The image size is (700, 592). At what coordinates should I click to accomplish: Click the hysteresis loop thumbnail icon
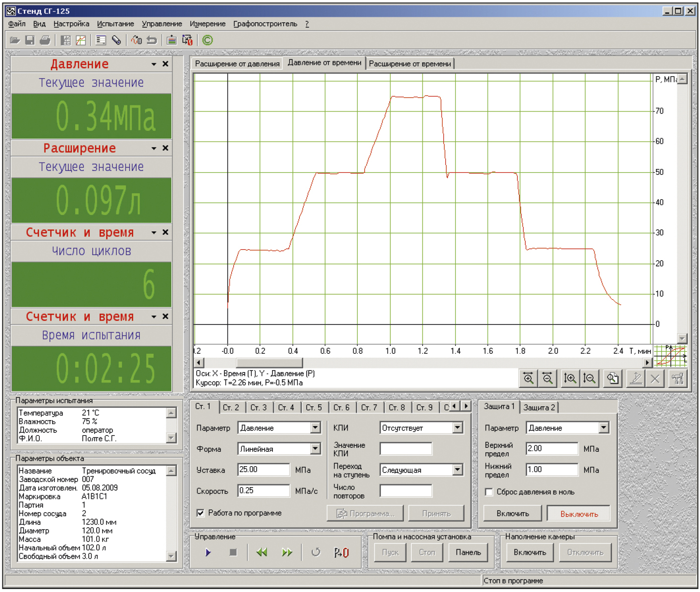pyautogui.click(x=671, y=356)
